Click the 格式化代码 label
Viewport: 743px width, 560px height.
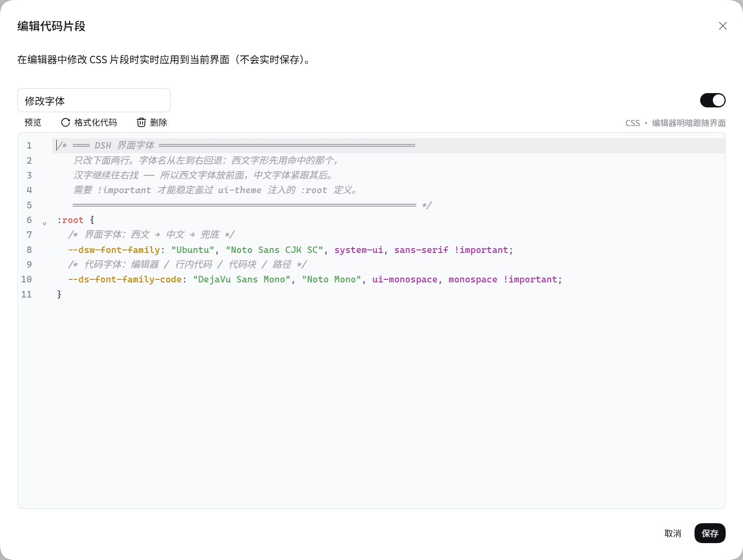(x=96, y=123)
